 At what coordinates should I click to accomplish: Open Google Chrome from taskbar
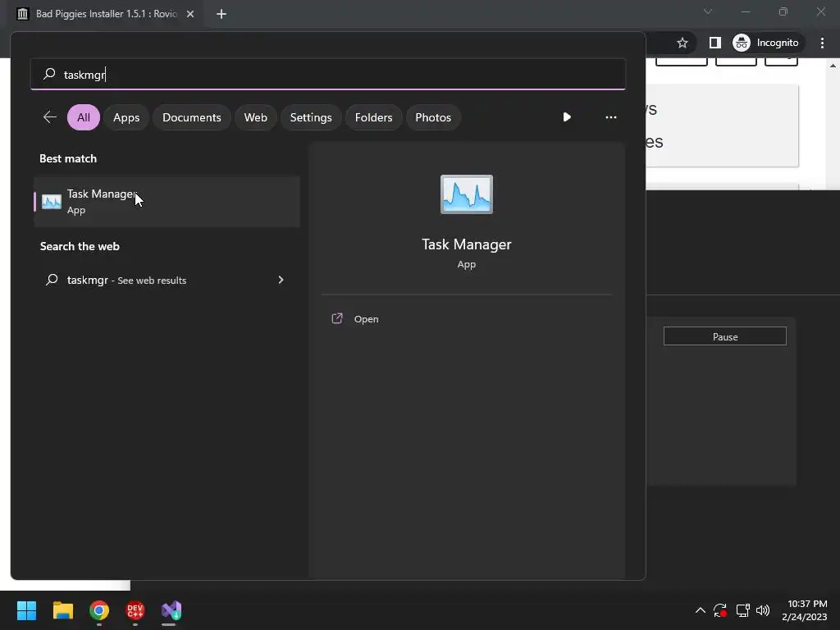click(x=99, y=610)
